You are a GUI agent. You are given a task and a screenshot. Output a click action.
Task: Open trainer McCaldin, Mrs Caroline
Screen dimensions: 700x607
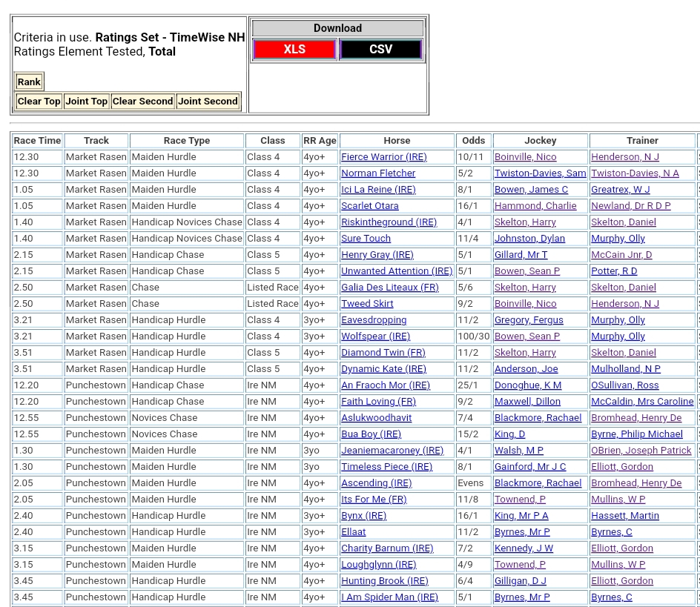642,402
